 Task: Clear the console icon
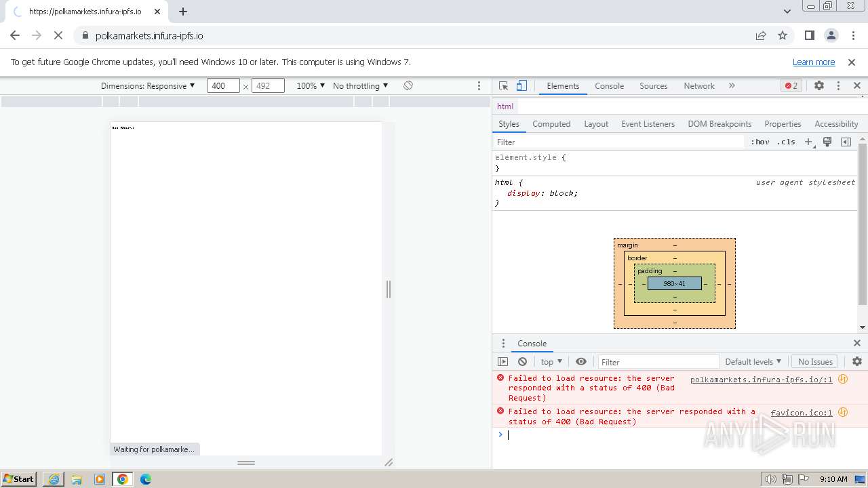tap(522, 362)
